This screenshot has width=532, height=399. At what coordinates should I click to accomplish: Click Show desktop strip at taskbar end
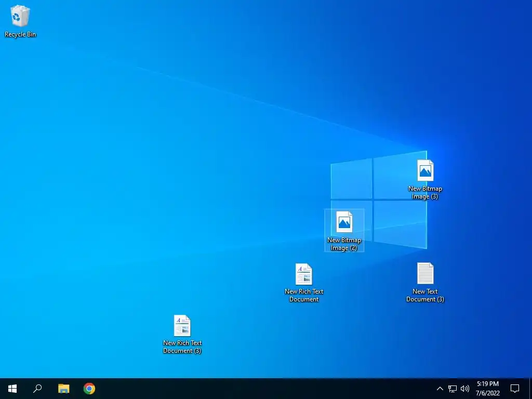[x=530, y=389]
